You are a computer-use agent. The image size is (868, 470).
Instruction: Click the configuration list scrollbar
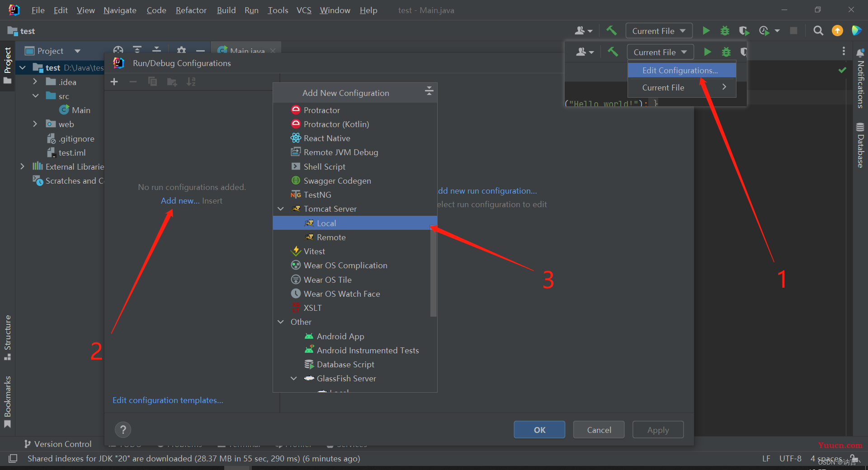pyautogui.click(x=433, y=271)
